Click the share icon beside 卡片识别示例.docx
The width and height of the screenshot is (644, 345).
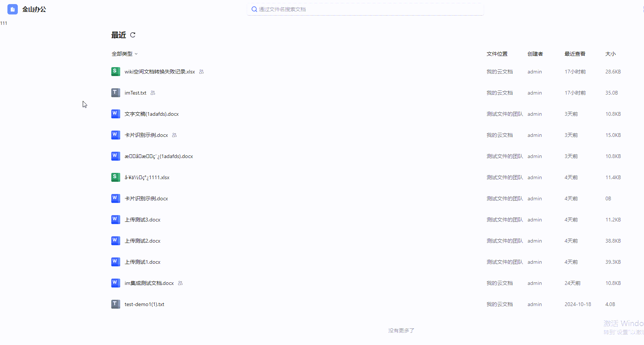[x=174, y=135]
